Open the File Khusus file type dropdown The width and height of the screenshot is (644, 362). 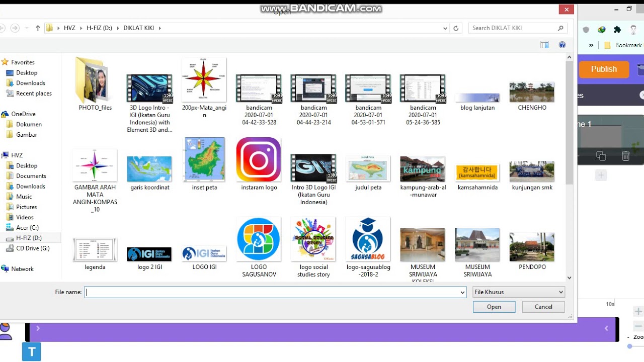(519, 292)
